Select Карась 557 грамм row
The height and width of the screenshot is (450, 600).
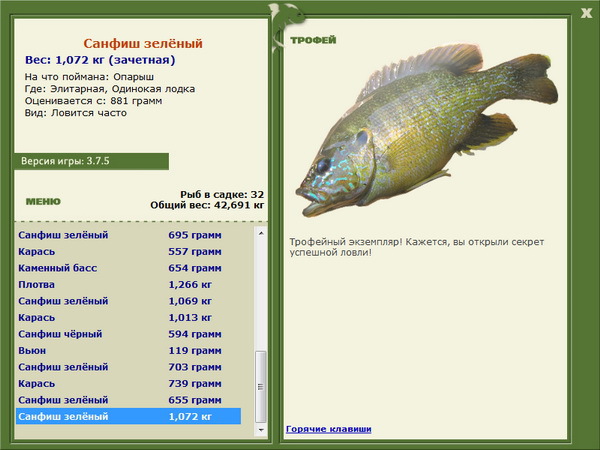(x=129, y=251)
